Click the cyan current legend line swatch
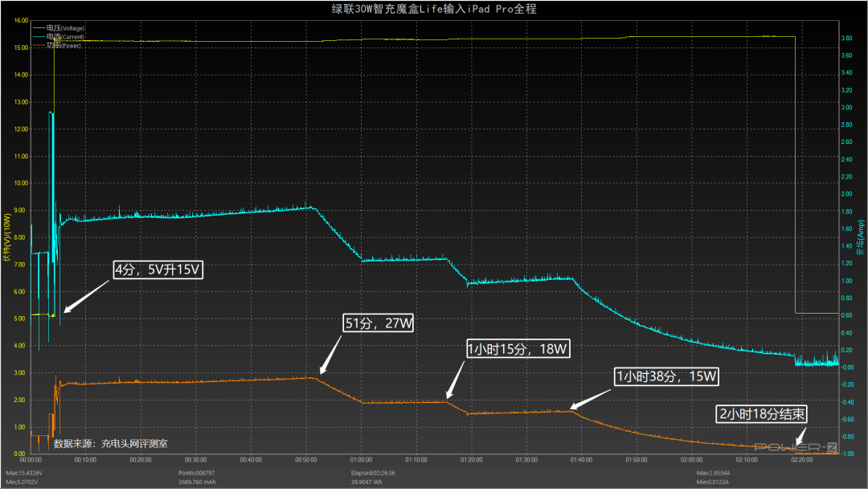Image resolution: width=868 pixels, height=489 pixels. 39,37
